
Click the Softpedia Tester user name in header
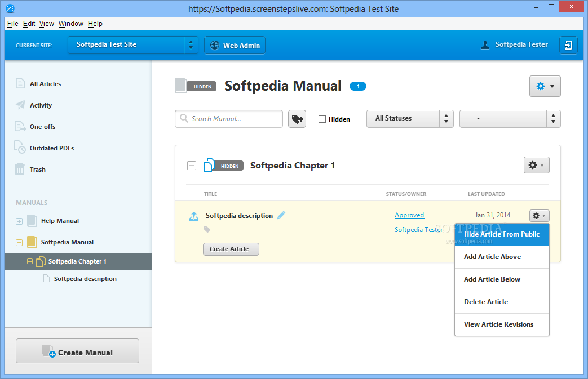521,44
